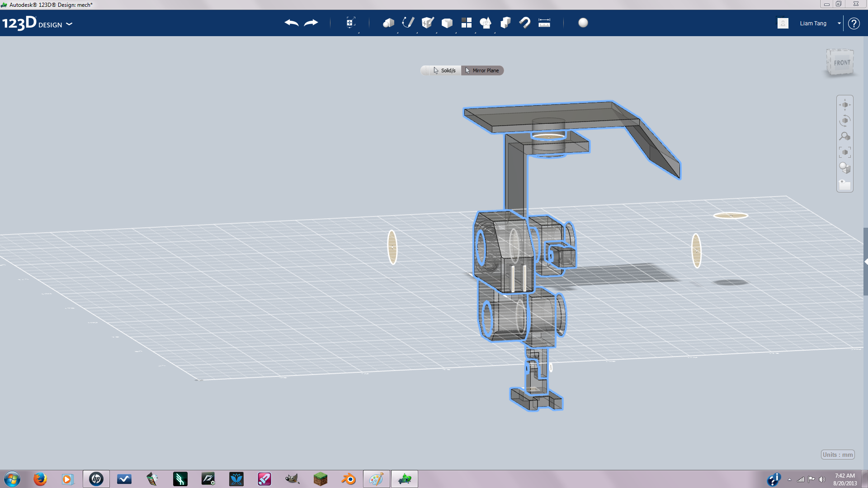Expand the Pattern flyout arrow
The width and height of the screenshot is (868, 488).
coord(475,33)
